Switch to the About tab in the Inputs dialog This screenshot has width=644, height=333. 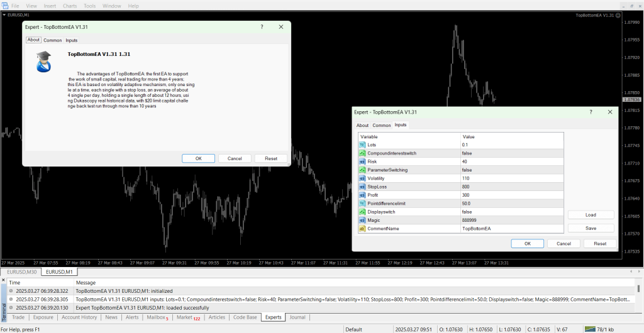click(x=362, y=126)
